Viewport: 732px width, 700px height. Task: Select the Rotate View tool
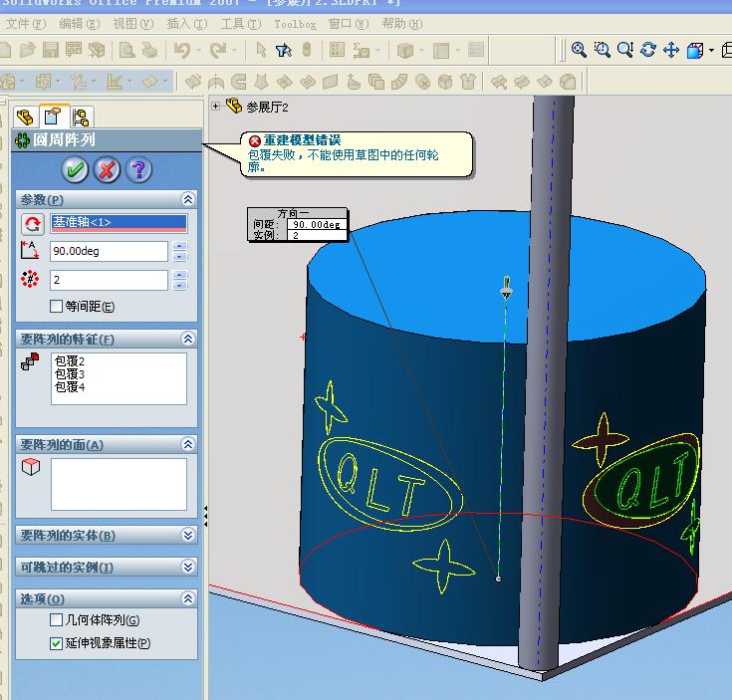[648, 50]
